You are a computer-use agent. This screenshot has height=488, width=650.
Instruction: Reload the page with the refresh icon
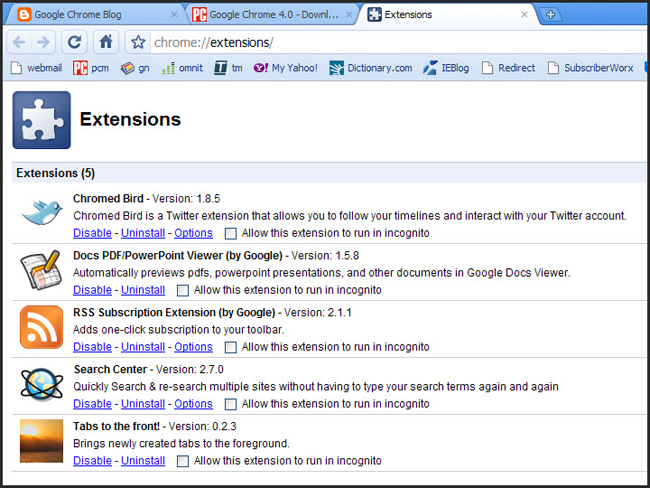click(x=75, y=42)
